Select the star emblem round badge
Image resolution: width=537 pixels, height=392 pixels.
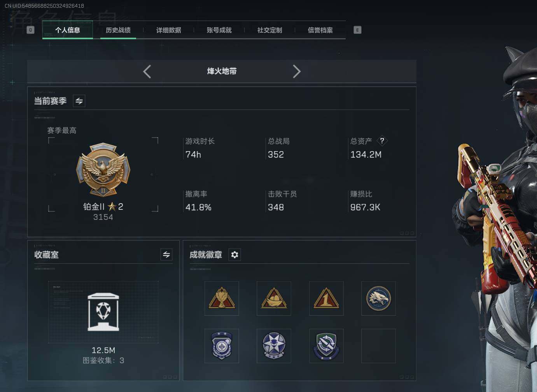[274, 346]
